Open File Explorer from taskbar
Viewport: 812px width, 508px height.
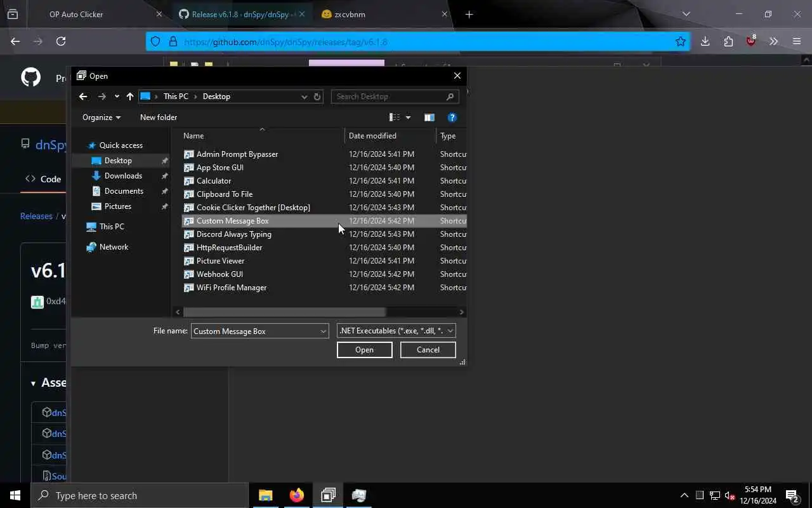[265, 495]
